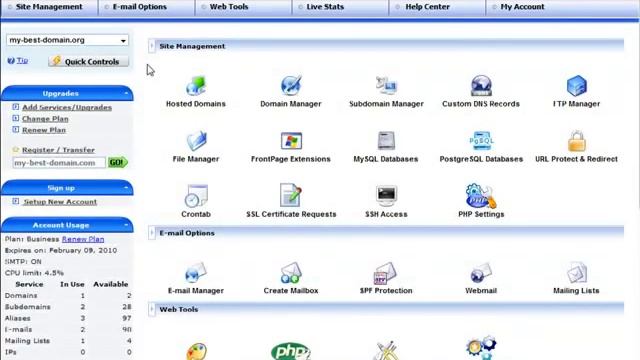Open the SSL Certificate Requests icon

(x=291, y=195)
